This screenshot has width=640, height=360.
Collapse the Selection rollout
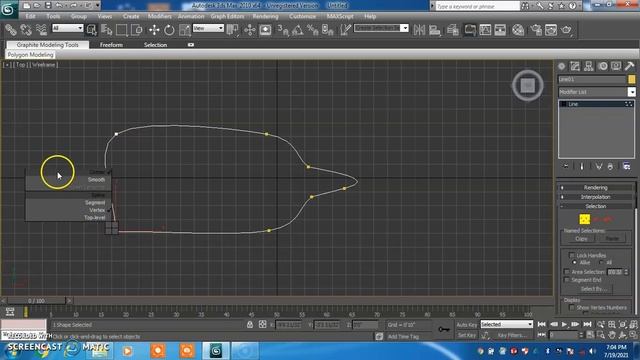pos(596,207)
